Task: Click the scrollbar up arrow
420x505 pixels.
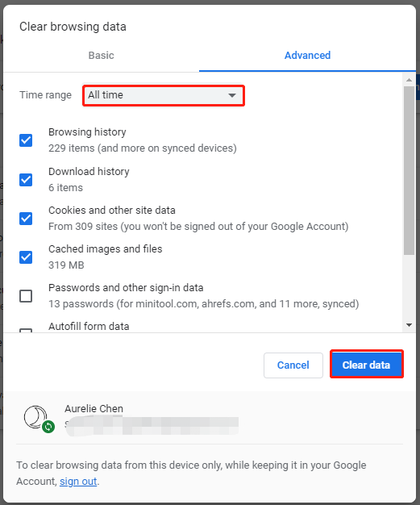Action: coord(409,80)
